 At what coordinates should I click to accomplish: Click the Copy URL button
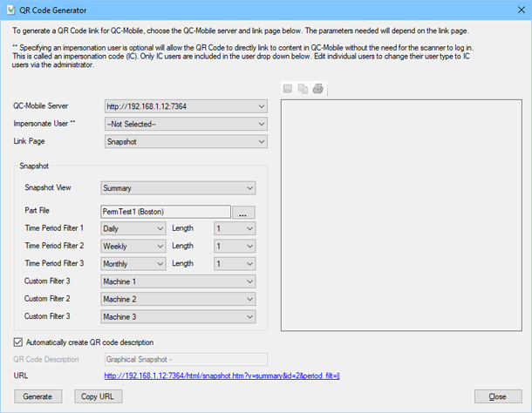pos(99,396)
